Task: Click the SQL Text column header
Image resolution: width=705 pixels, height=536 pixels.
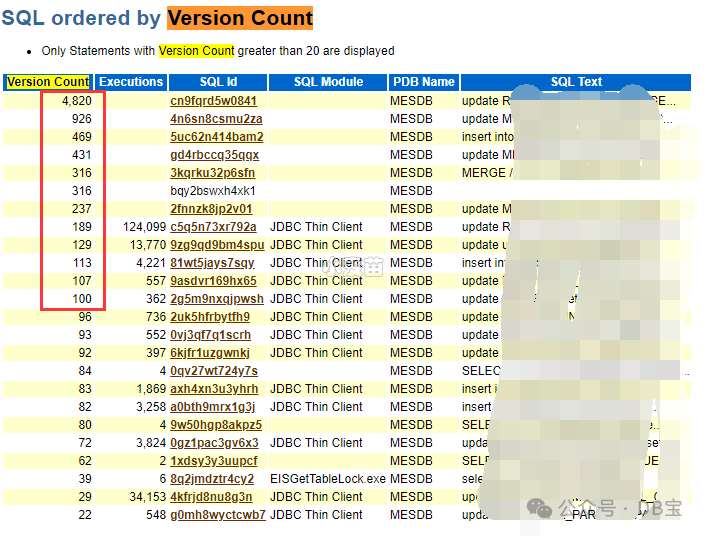Action: 576,82
